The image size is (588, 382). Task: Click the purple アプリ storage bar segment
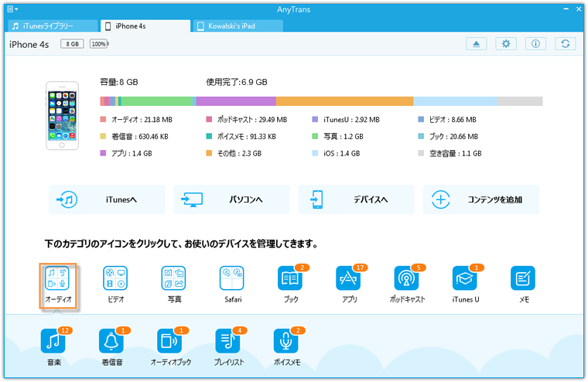pyautogui.click(x=236, y=101)
